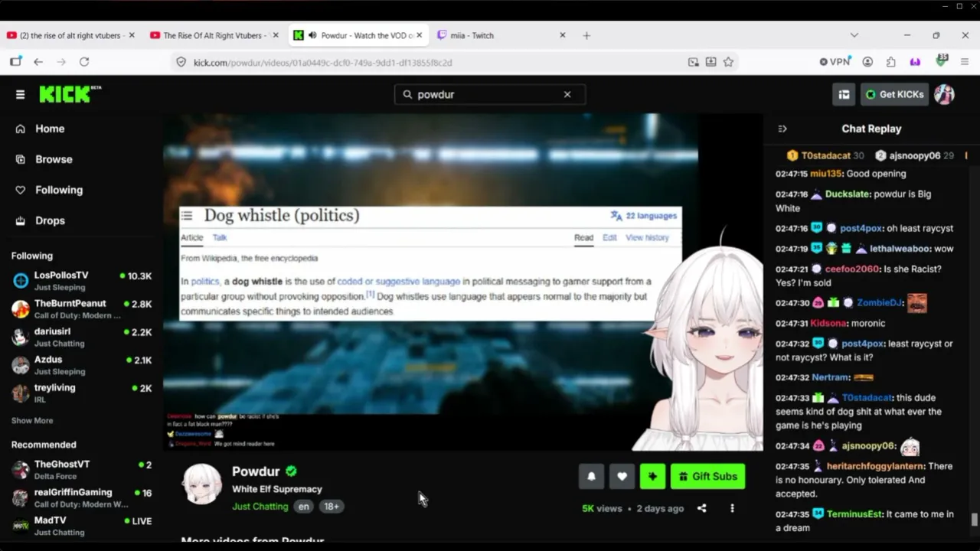Click realGriffinGaming channel avatar
This screenshot has width=980, height=551.
(21, 498)
